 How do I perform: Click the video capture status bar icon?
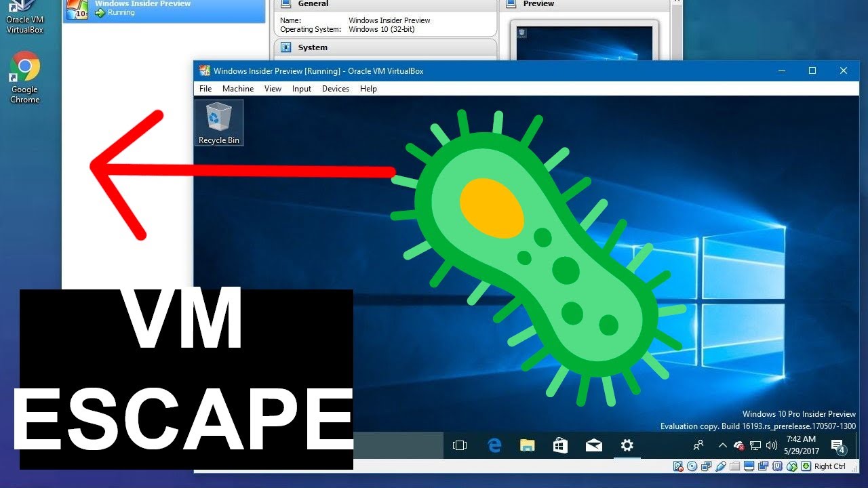(763, 466)
